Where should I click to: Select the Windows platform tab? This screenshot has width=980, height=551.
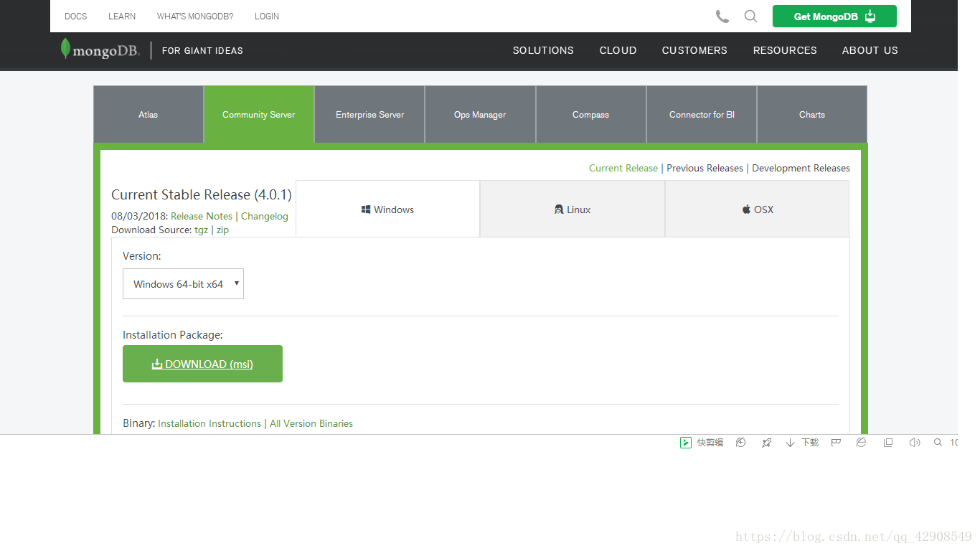tap(387, 209)
